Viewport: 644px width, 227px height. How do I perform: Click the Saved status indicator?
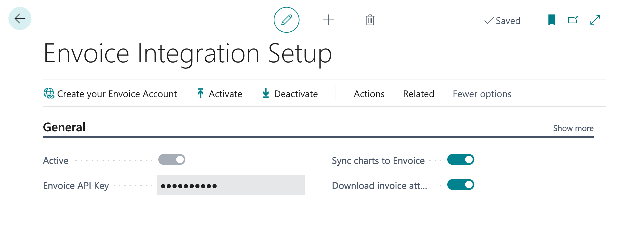click(x=502, y=21)
